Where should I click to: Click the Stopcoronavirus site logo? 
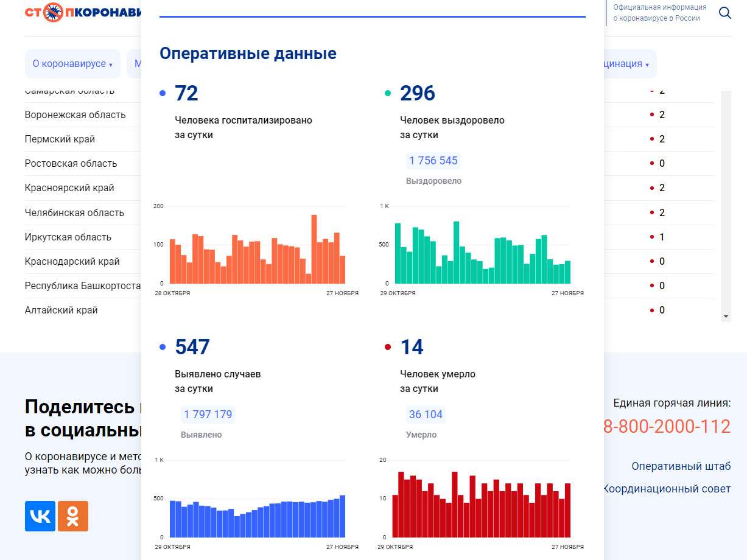(x=82, y=12)
